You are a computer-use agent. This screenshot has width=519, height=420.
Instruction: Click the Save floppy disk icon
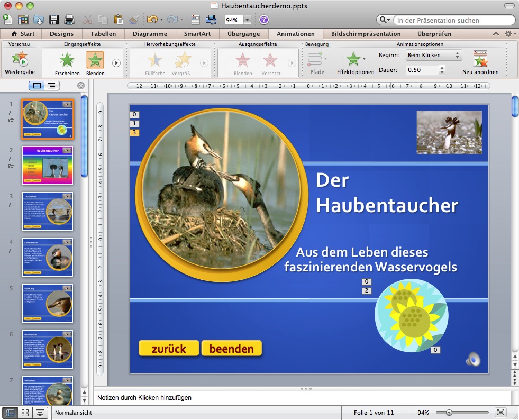pyautogui.click(x=54, y=20)
